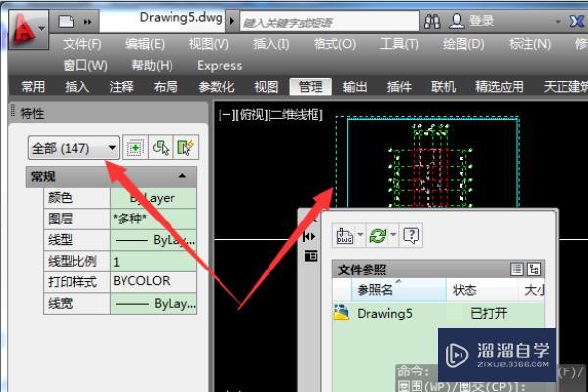Open the 帮助(H) menu
Image resolution: width=588 pixels, height=392 pixels.
(x=152, y=66)
